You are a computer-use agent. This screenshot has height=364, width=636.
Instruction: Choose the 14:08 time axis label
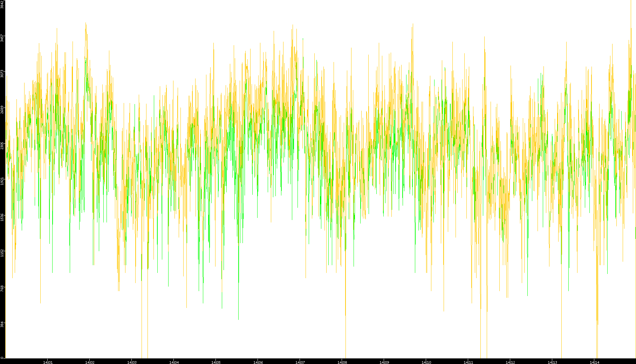(x=342, y=362)
